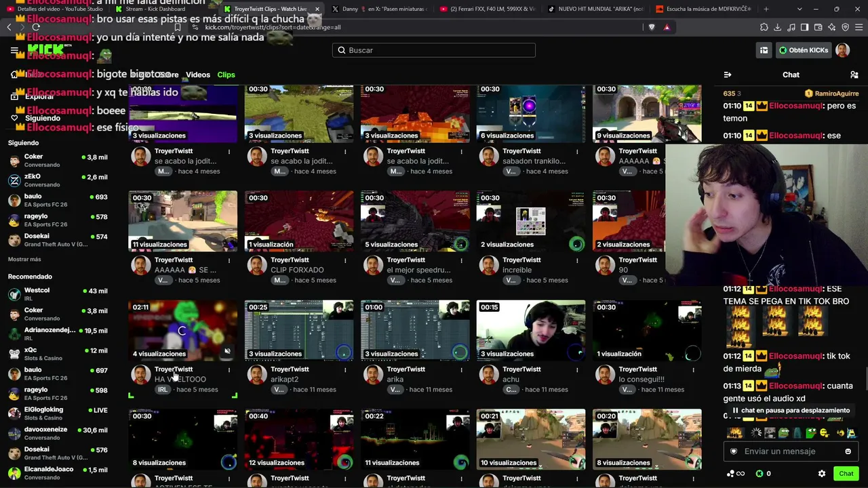Open the chat identity shield icon
This screenshot has width=868, height=488.
(x=734, y=451)
